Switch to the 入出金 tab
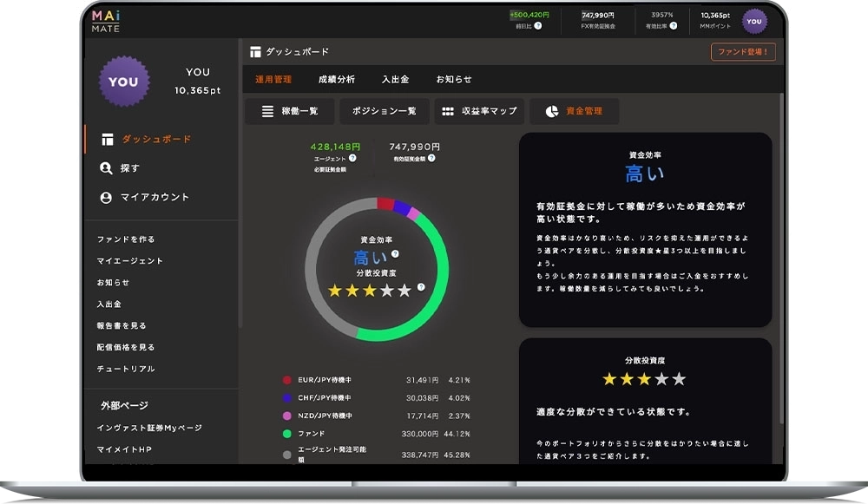Viewport: 868px width, 504px height. pos(395,79)
